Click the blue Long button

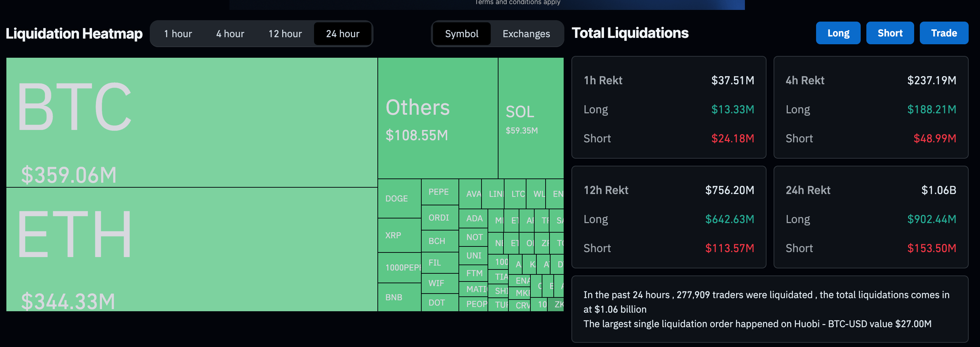pos(838,33)
